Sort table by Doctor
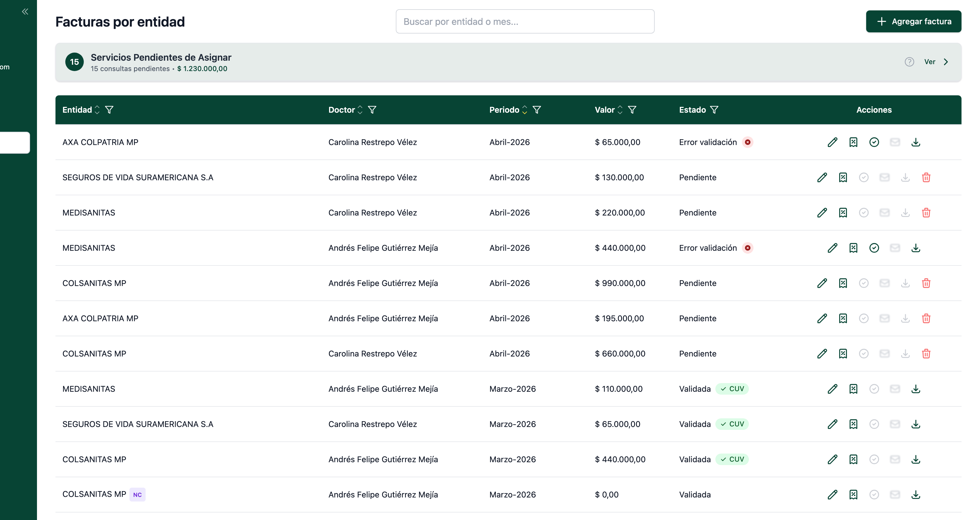Screen dimensions: 980x520 pos(360,110)
